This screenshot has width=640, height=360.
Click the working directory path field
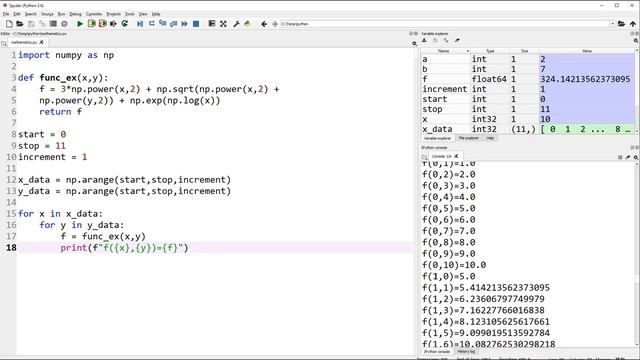pyautogui.click(x=445, y=24)
